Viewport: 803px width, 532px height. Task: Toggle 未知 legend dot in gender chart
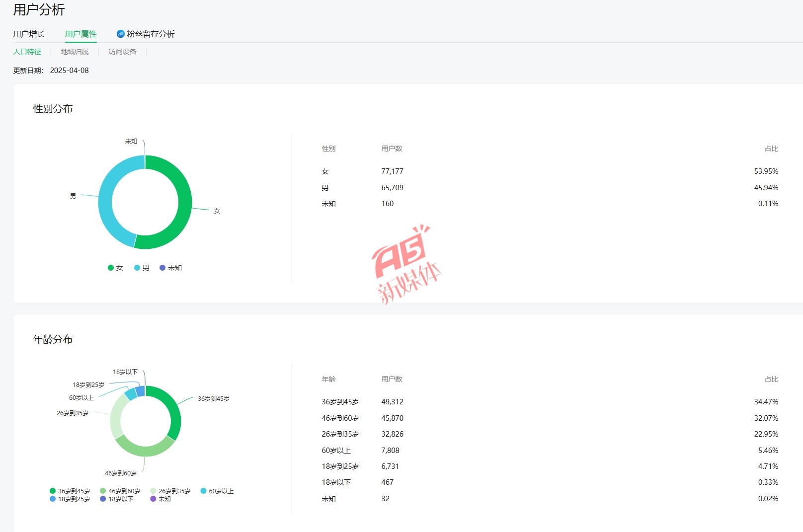pyautogui.click(x=162, y=268)
